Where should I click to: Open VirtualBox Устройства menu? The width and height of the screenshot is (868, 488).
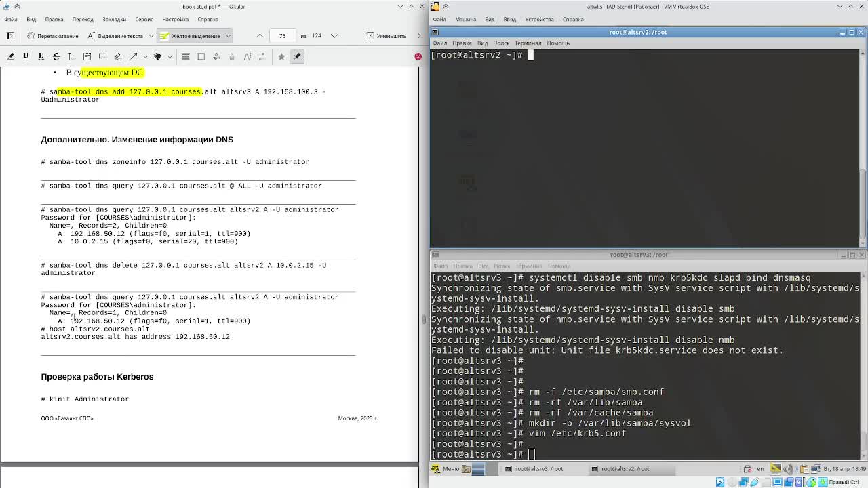click(x=539, y=19)
